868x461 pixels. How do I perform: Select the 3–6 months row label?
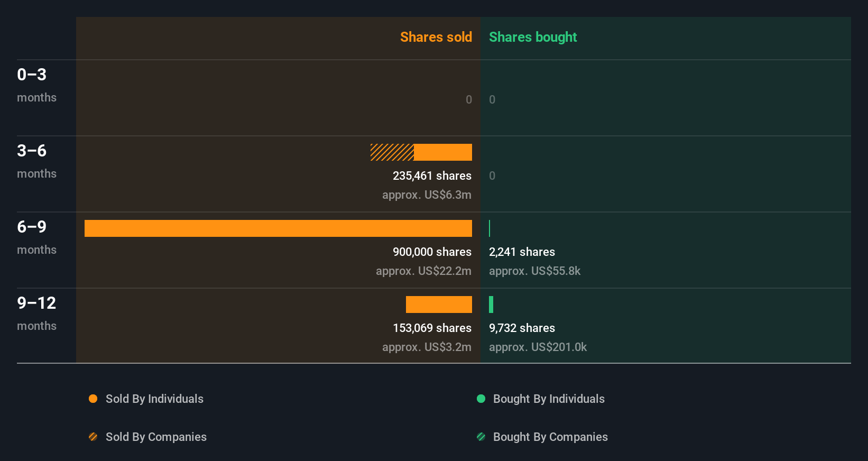tap(36, 161)
